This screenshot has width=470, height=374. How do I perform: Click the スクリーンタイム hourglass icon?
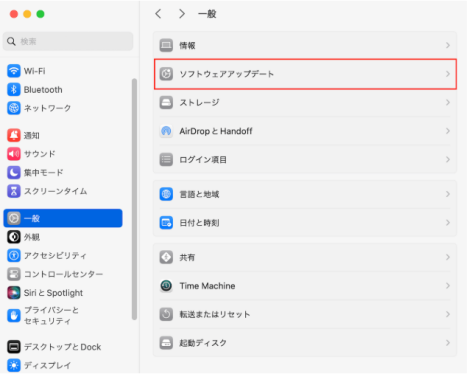pyautogui.click(x=14, y=191)
